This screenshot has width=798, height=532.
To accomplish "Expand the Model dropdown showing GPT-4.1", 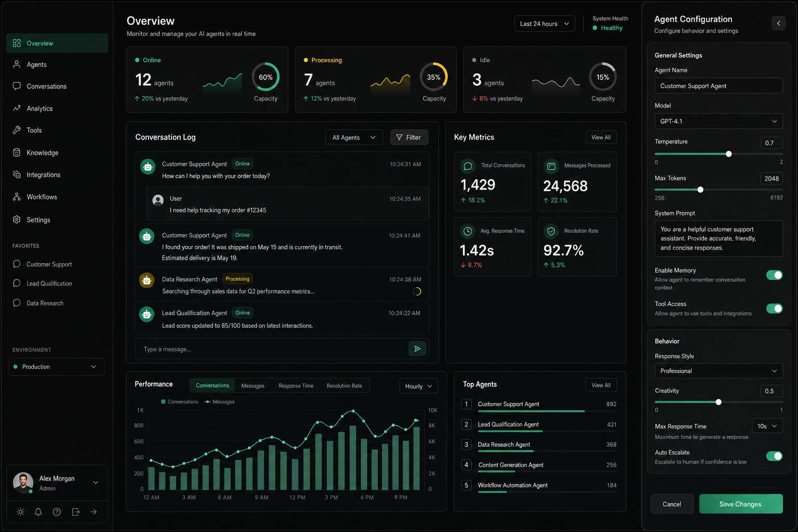I will [x=719, y=121].
